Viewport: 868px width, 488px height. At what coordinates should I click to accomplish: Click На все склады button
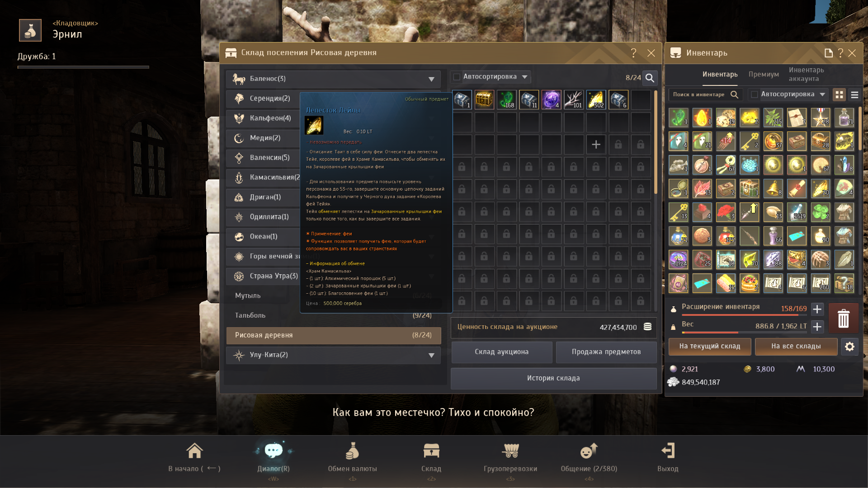pyautogui.click(x=796, y=347)
